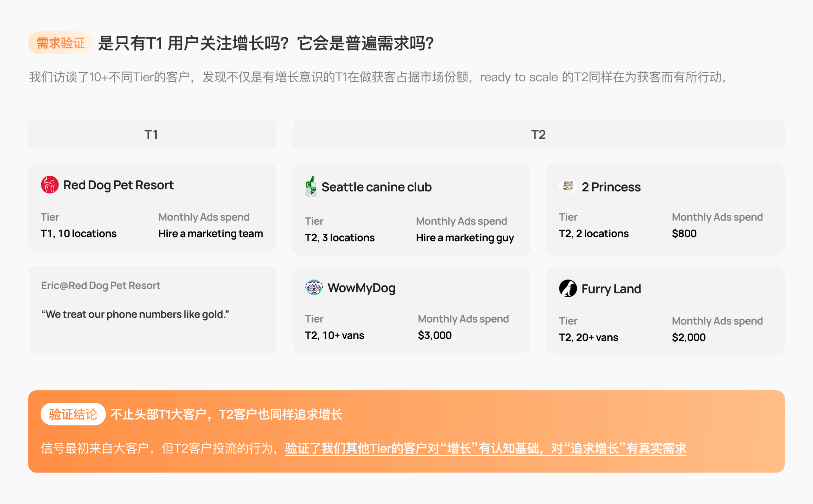Click the $3,000 ads spend value
This screenshot has height=504, width=813.
pyautogui.click(x=435, y=335)
